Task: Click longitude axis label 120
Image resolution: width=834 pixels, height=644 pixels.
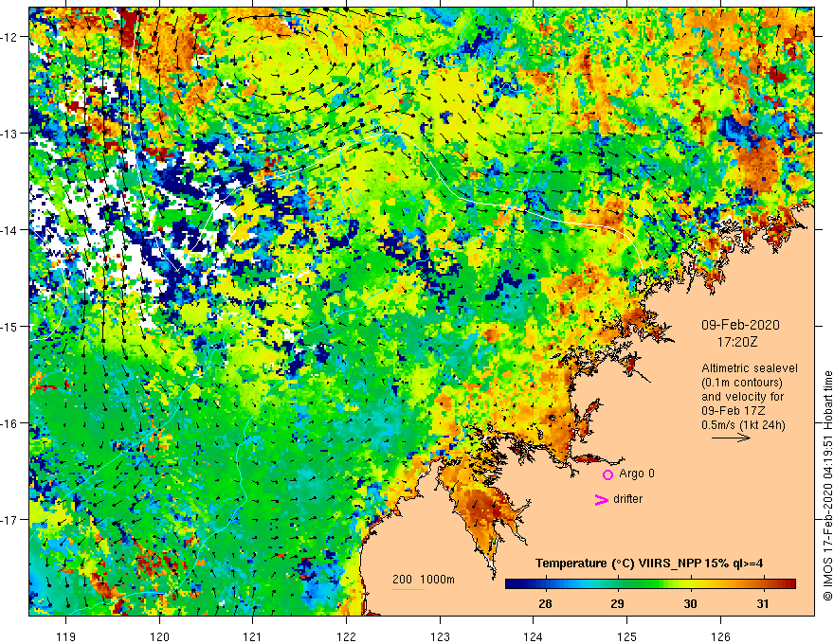Action: pyautogui.click(x=159, y=636)
